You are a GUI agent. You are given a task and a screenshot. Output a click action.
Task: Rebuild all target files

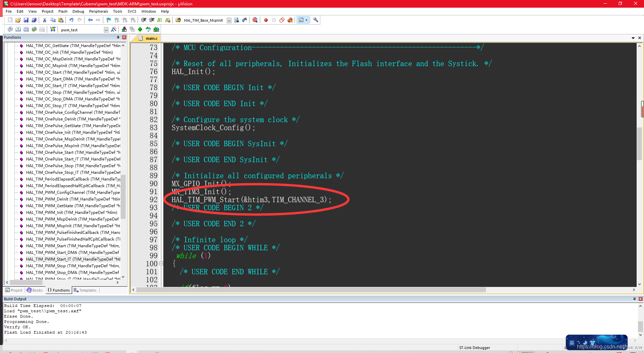click(26, 29)
